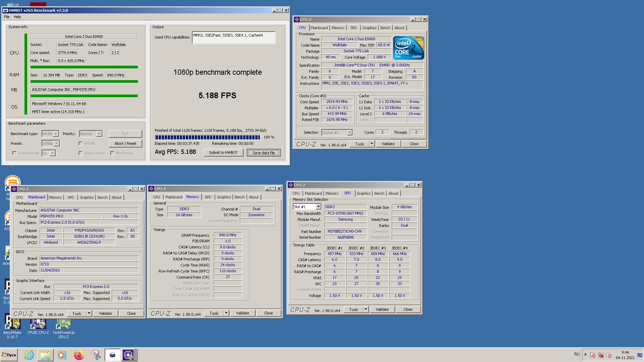644x362 pixels.
Task: Click the Used CPU capabilities text box
Action: 234,38
